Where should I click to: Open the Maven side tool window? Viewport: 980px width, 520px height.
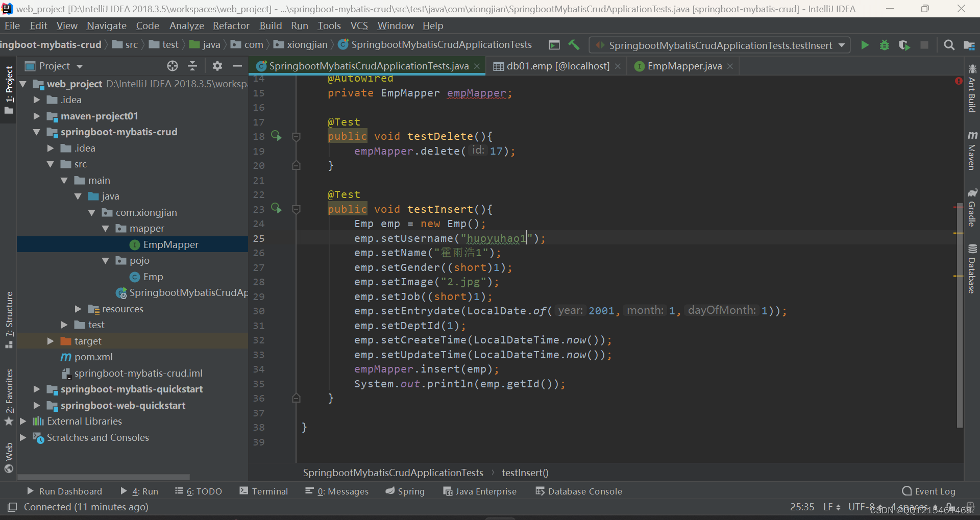pos(972,151)
